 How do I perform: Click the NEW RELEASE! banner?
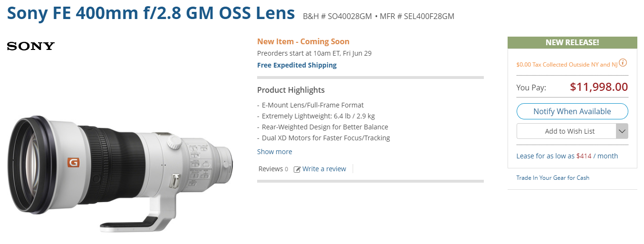point(572,42)
